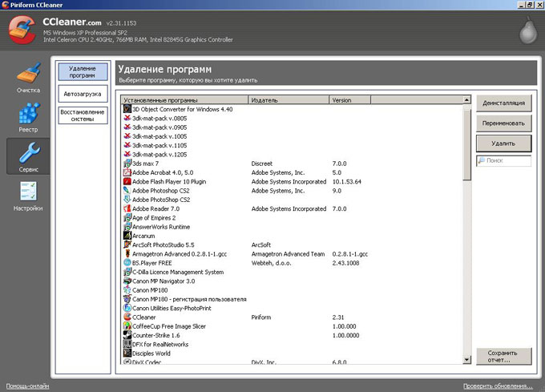This screenshot has height=392, width=545.
Task: Click the Проверить обновления link
Action: point(498,386)
